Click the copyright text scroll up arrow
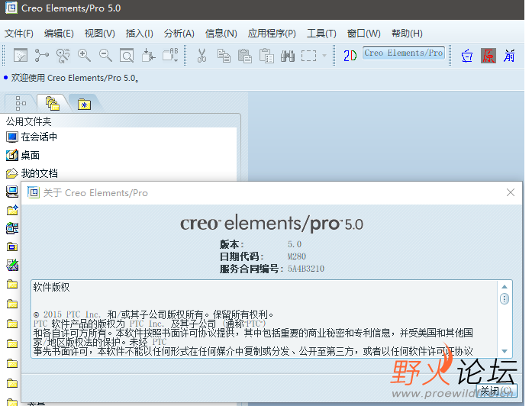 pyautogui.click(x=505, y=287)
